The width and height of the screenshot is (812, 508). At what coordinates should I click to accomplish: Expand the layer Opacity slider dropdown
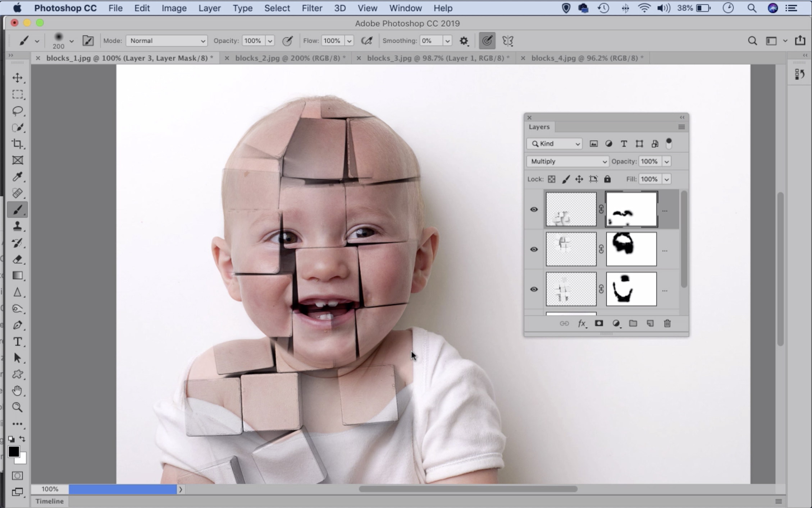point(666,161)
